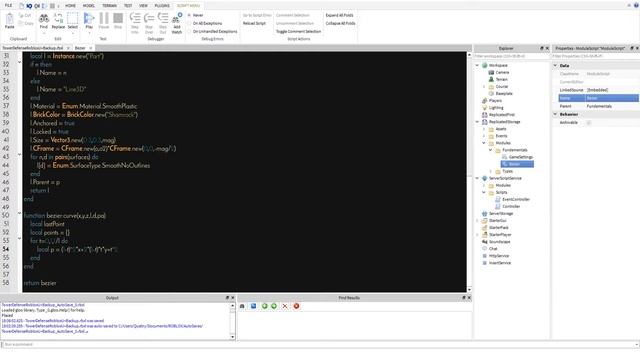Image resolution: width=640 pixels, height=360 pixels.
Task: Click the Step Over debugger icon
Action: (x=149, y=18)
